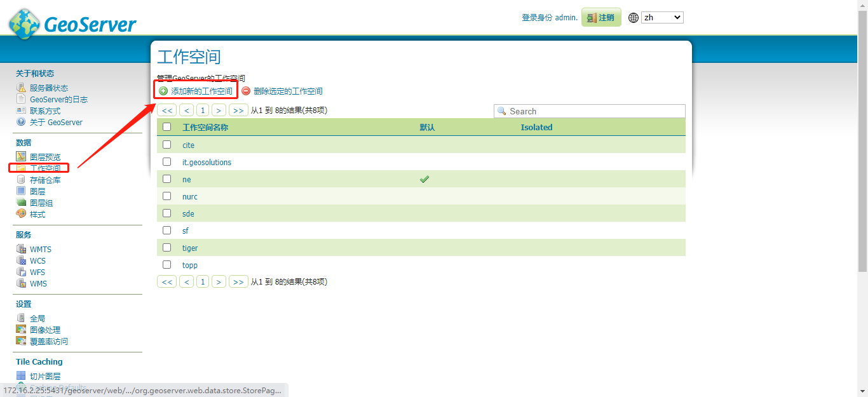Open 服务器状态 in the sidebar
The image size is (868, 397).
click(x=49, y=88)
